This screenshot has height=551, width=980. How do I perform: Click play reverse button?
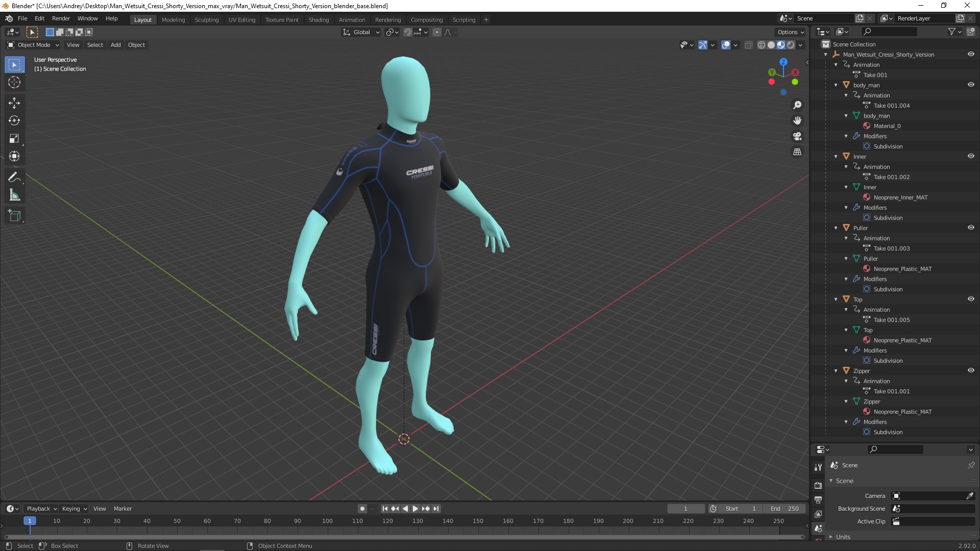(x=405, y=509)
